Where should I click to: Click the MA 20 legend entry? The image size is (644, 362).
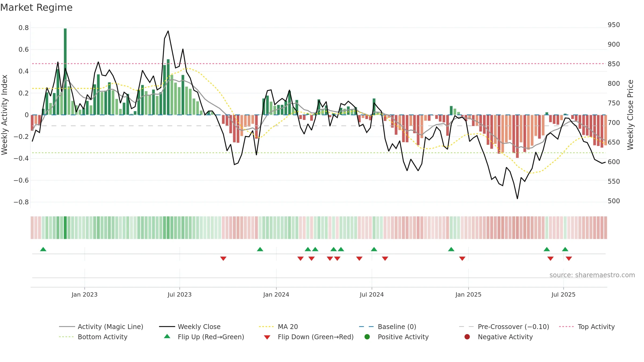click(278, 327)
